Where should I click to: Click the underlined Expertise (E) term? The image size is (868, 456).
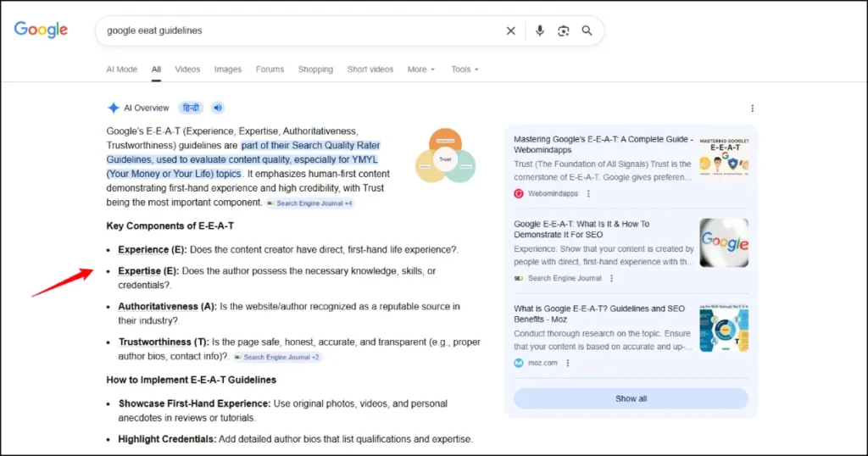click(148, 270)
